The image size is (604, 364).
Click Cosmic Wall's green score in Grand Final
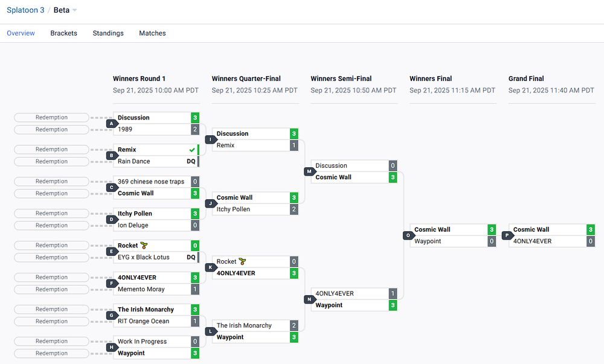coord(591,229)
